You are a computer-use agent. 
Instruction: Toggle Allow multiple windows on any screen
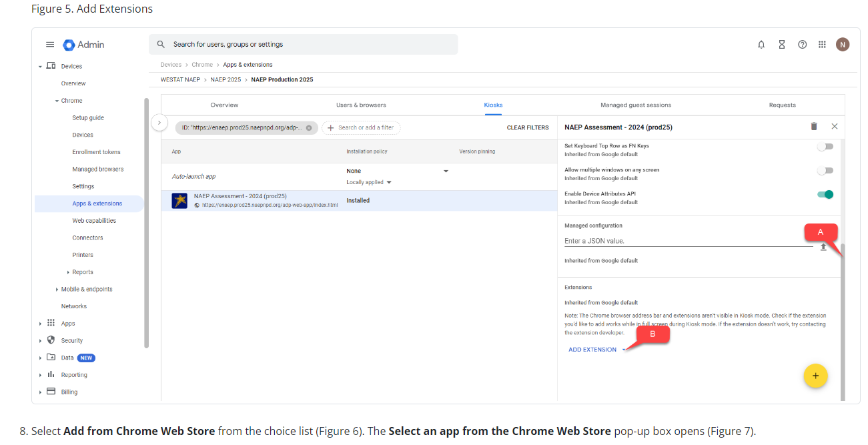tap(825, 171)
